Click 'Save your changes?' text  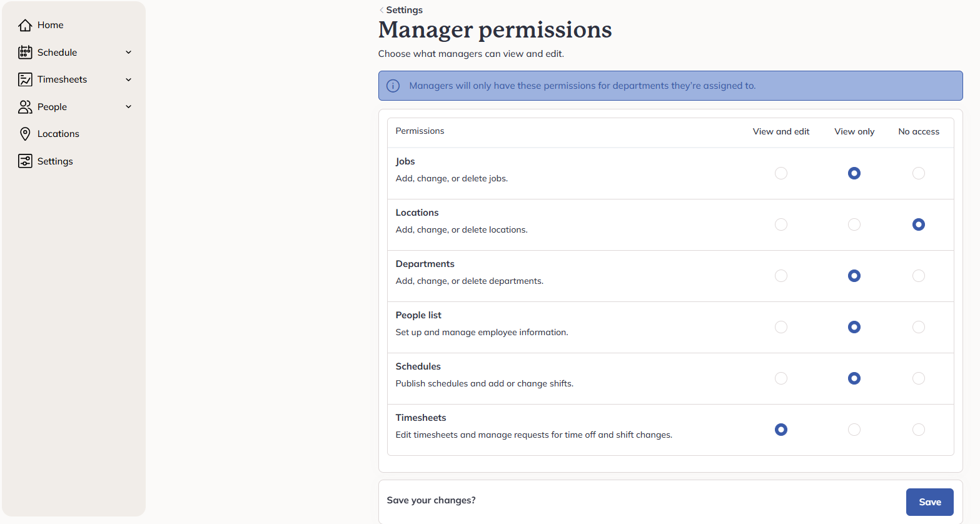(x=431, y=500)
